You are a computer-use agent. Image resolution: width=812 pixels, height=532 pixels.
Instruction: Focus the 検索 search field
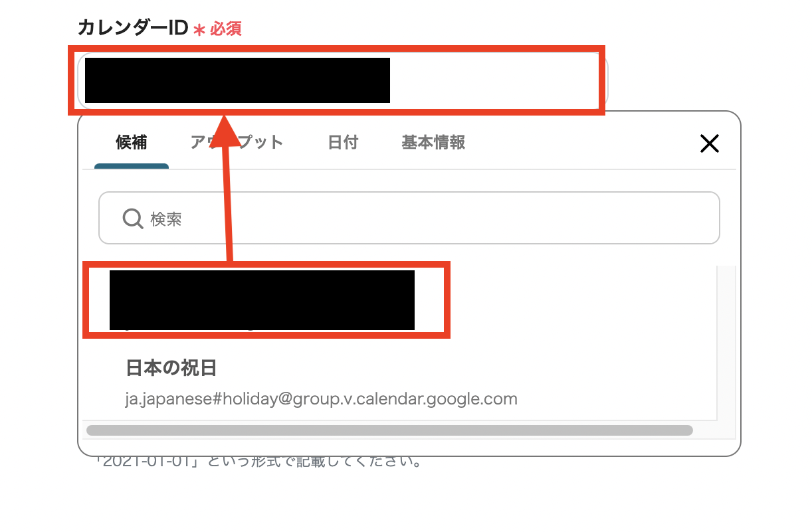pos(409,218)
